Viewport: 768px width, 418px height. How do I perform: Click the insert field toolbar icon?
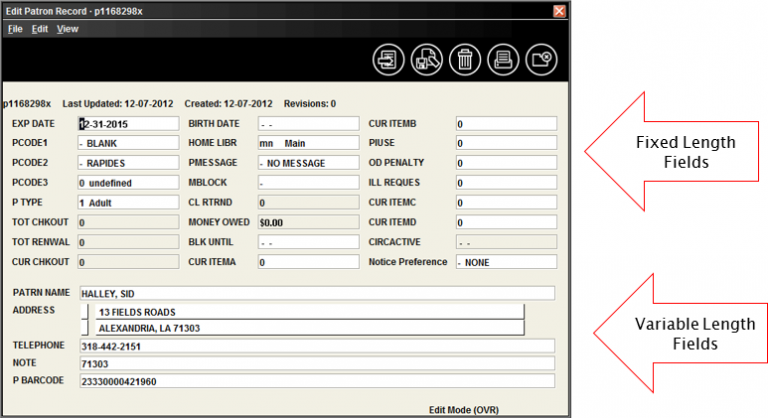point(387,59)
